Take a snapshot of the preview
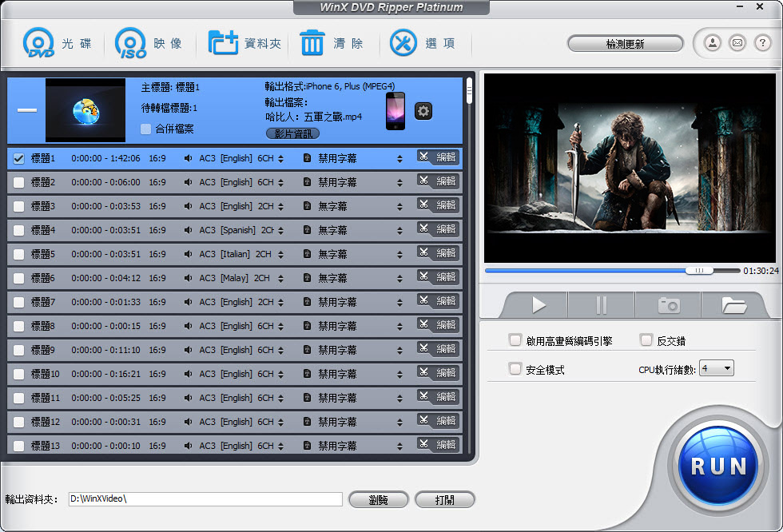This screenshot has height=532, width=783. [669, 305]
